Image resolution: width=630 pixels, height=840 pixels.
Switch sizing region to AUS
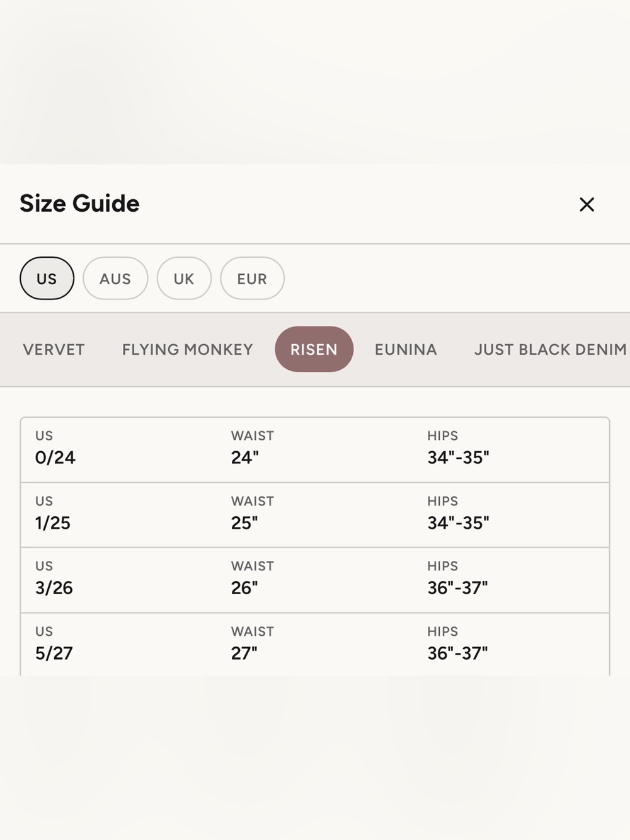(x=115, y=278)
